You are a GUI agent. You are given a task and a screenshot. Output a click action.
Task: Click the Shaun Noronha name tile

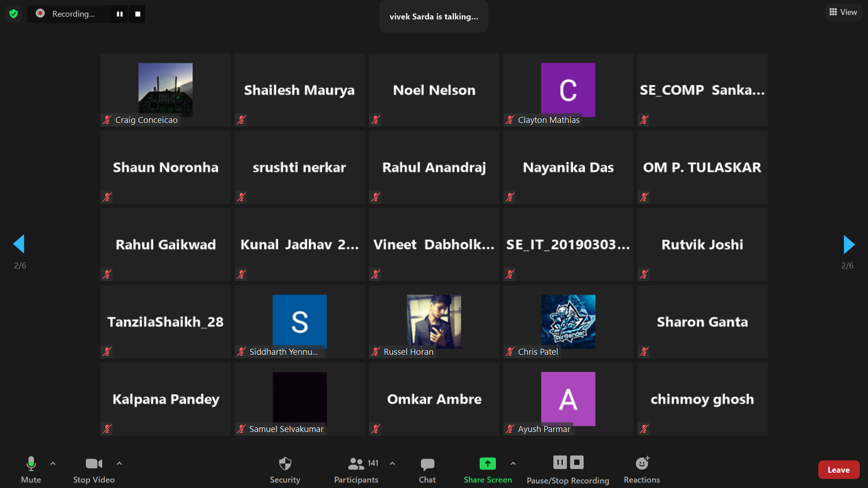[165, 167]
